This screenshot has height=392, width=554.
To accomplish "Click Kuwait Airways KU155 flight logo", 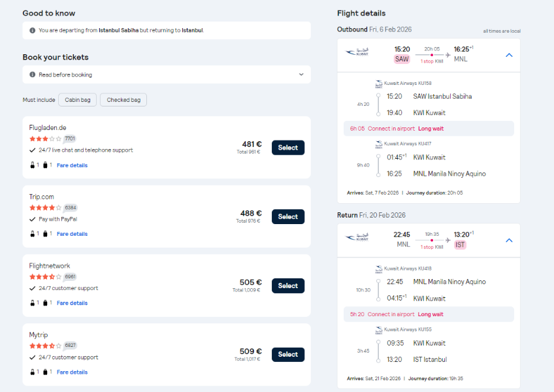I will 379,330.
